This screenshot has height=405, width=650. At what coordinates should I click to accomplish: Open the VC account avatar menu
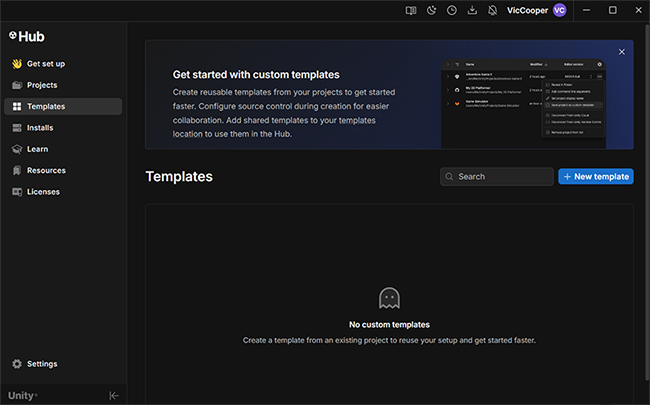[560, 10]
